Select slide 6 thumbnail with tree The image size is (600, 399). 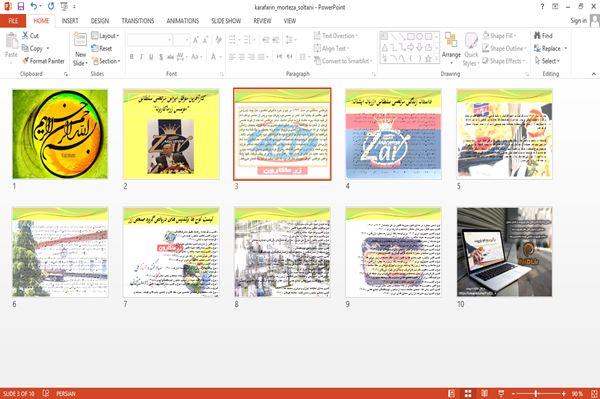[60, 252]
